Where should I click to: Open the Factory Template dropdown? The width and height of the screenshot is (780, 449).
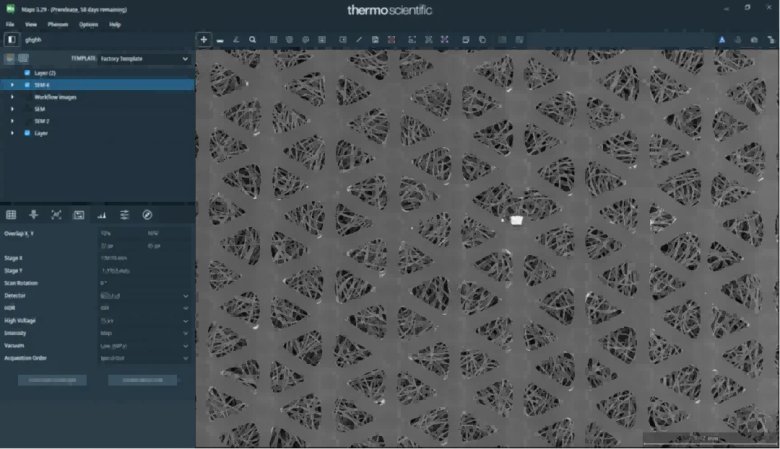coord(143,59)
